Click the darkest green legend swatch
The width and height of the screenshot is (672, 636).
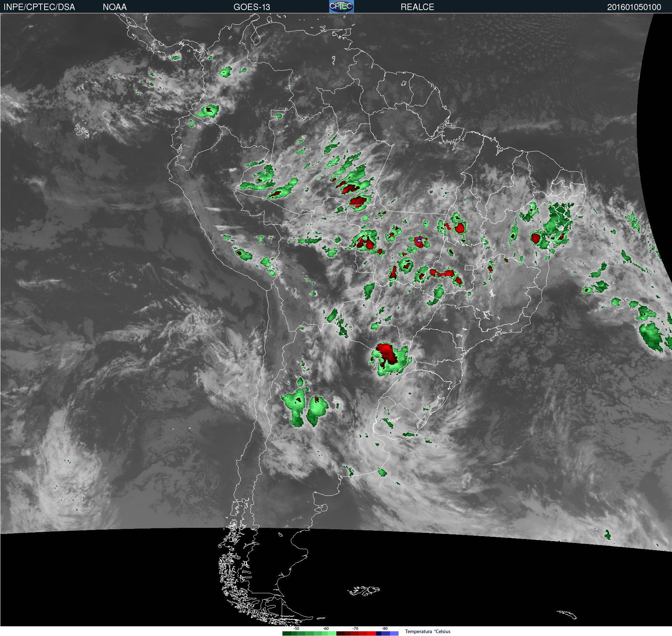pyautogui.click(x=287, y=633)
